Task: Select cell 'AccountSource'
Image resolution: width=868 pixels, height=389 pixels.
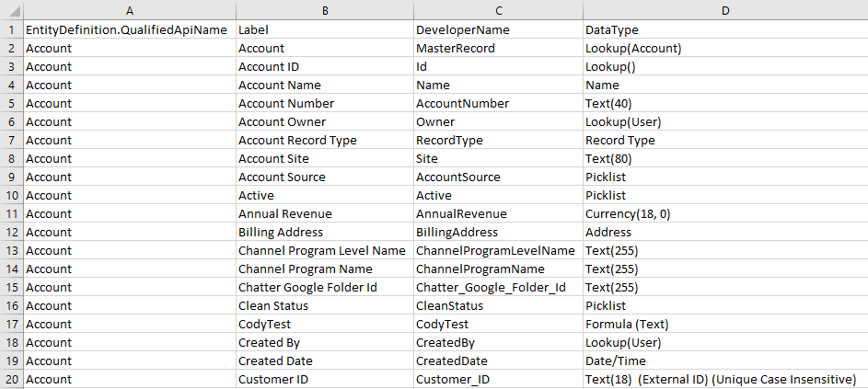Action: point(498,177)
